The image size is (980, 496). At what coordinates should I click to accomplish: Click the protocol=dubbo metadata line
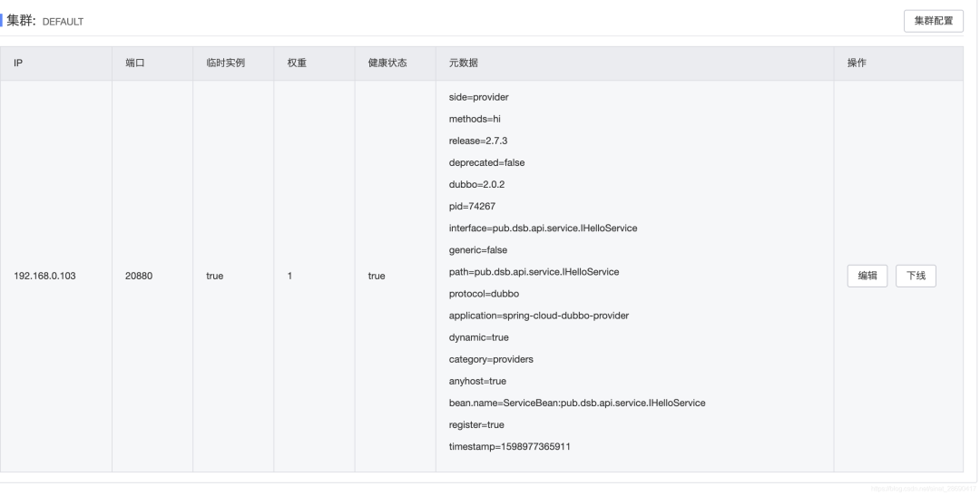point(485,294)
